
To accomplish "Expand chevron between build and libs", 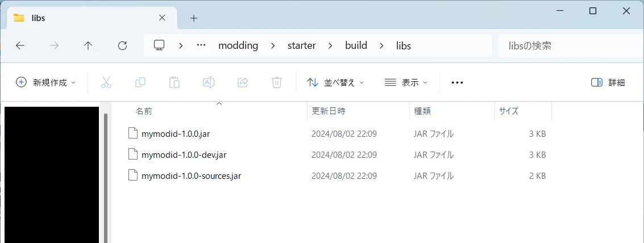I will 381,45.
